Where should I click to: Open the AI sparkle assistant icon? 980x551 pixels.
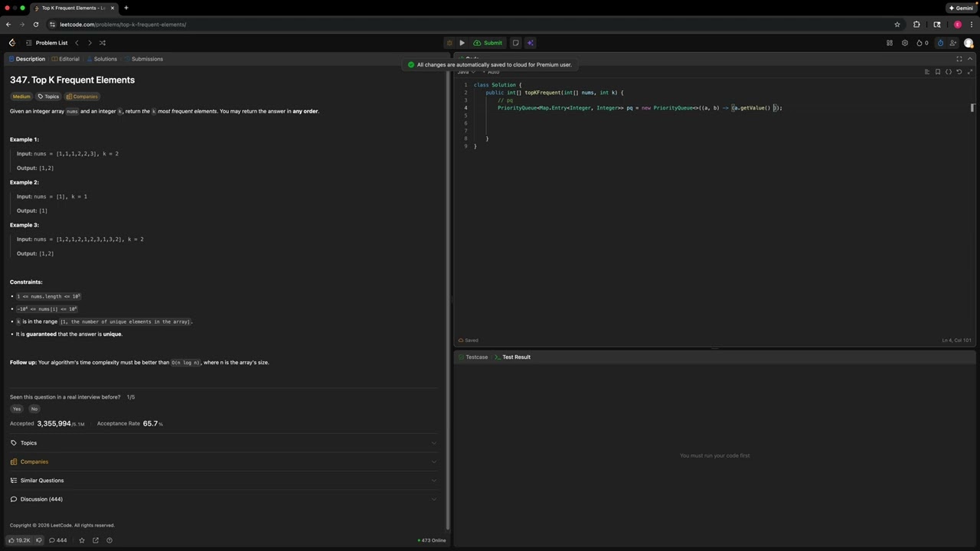pyautogui.click(x=530, y=43)
